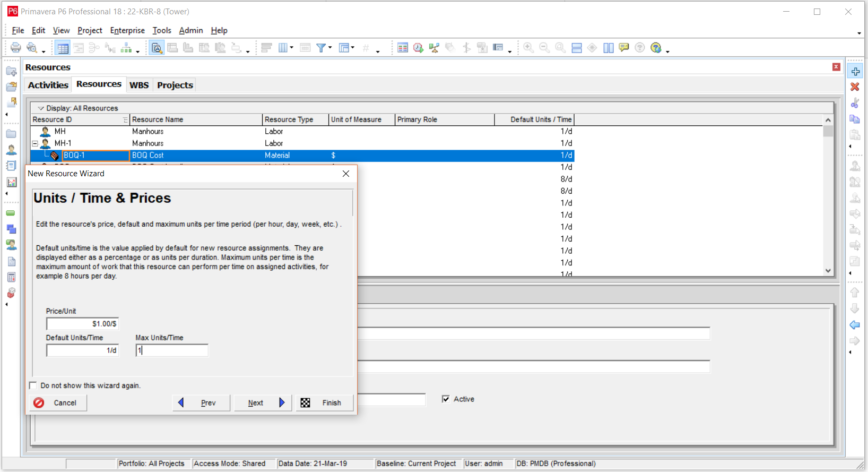Click the yellow comment hint icon
The width and height of the screenshot is (868, 472).
click(x=624, y=48)
